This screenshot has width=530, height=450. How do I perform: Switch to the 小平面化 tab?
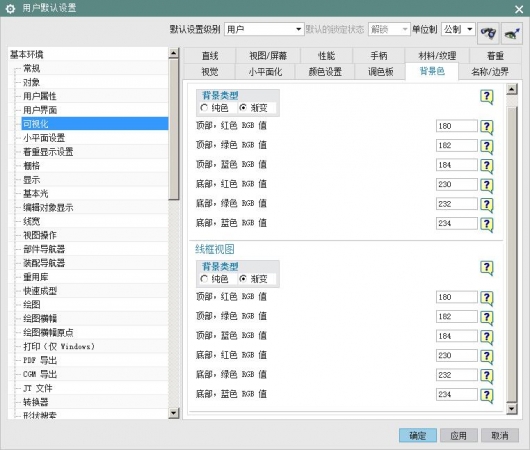265,72
